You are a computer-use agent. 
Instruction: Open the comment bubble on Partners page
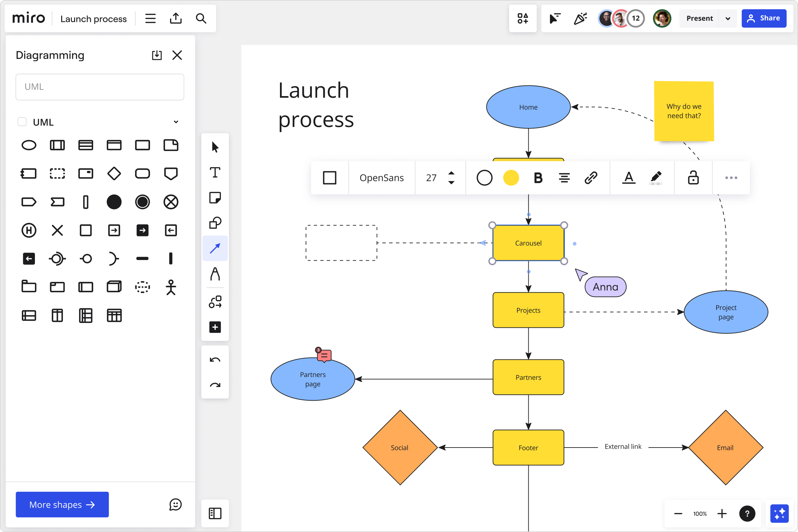[x=324, y=355]
